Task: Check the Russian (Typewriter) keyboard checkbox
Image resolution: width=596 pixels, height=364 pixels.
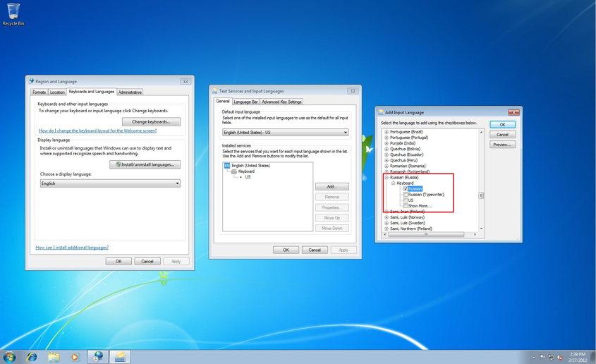Action: [406, 195]
